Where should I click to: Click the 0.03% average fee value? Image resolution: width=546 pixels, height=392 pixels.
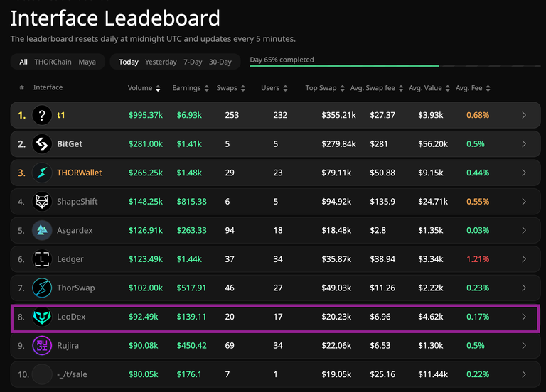(478, 230)
